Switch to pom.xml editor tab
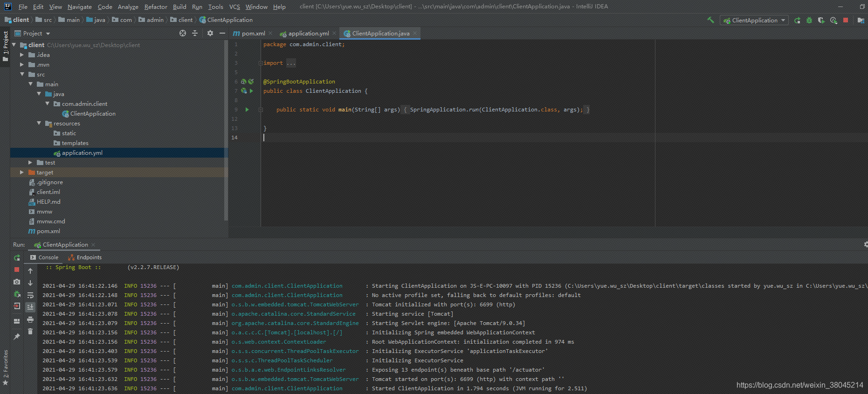Viewport: 868px width, 394px height. [x=253, y=33]
